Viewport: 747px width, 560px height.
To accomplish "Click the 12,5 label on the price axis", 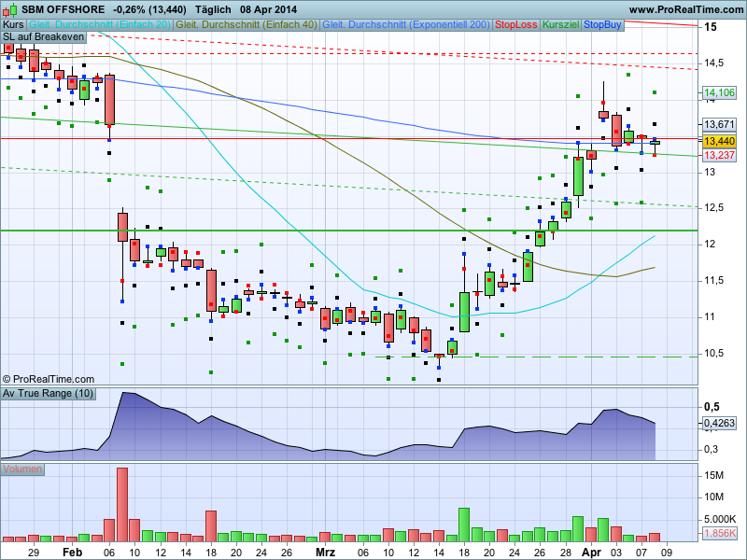I will pos(713,207).
